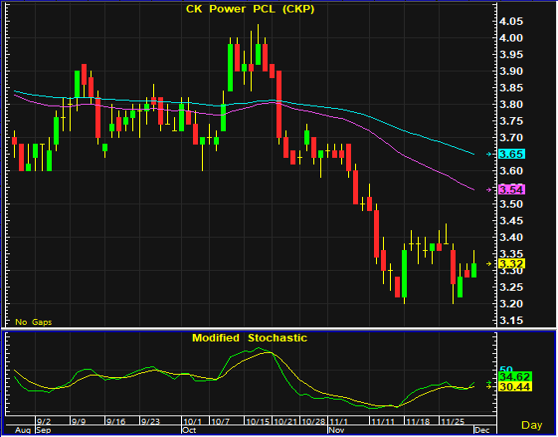Click the 3.95 price axis label
The image size is (558, 437).
tap(511, 55)
